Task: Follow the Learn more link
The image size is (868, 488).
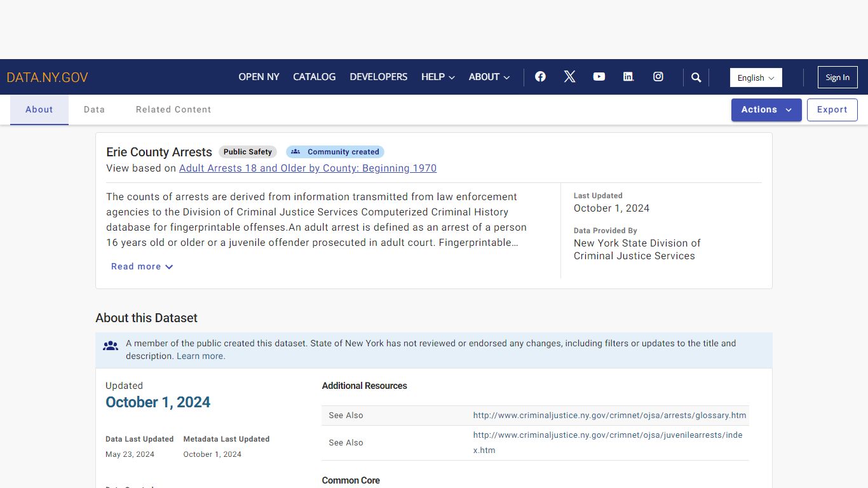Action: (x=201, y=356)
